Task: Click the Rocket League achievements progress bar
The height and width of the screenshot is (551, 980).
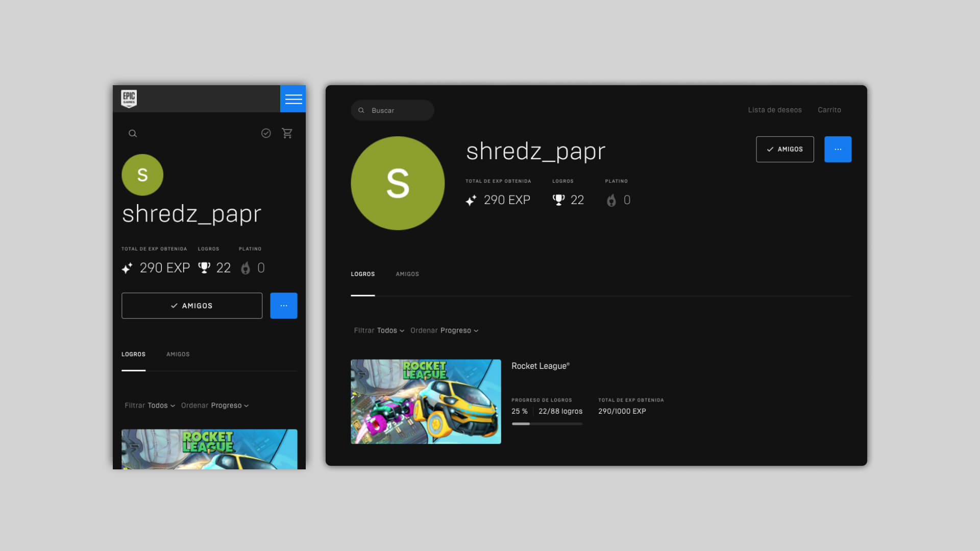Action: [x=547, y=423]
